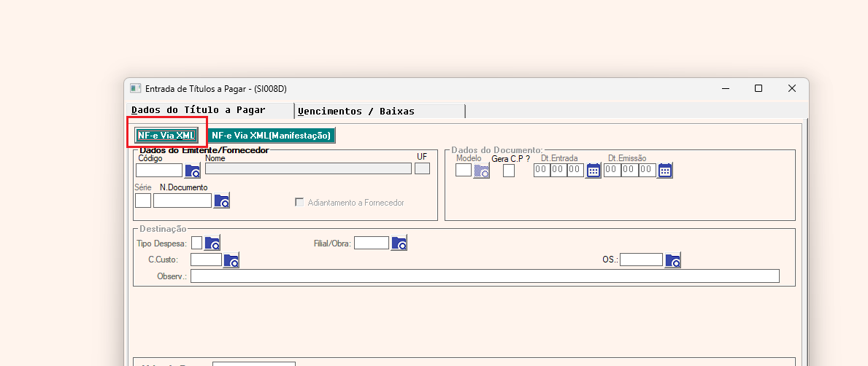The width and height of the screenshot is (868, 366).
Task: Click the NF-e Via XML button
Action: point(166,135)
